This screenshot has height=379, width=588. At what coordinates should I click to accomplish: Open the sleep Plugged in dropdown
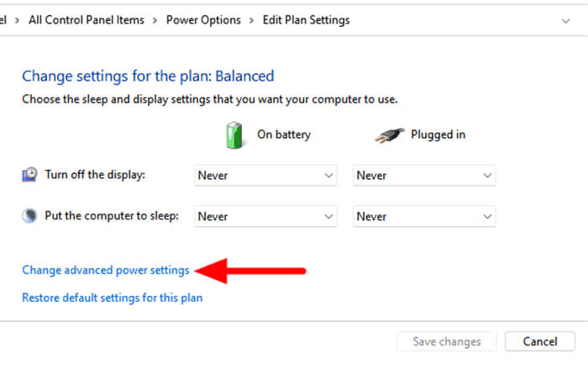point(424,217)
